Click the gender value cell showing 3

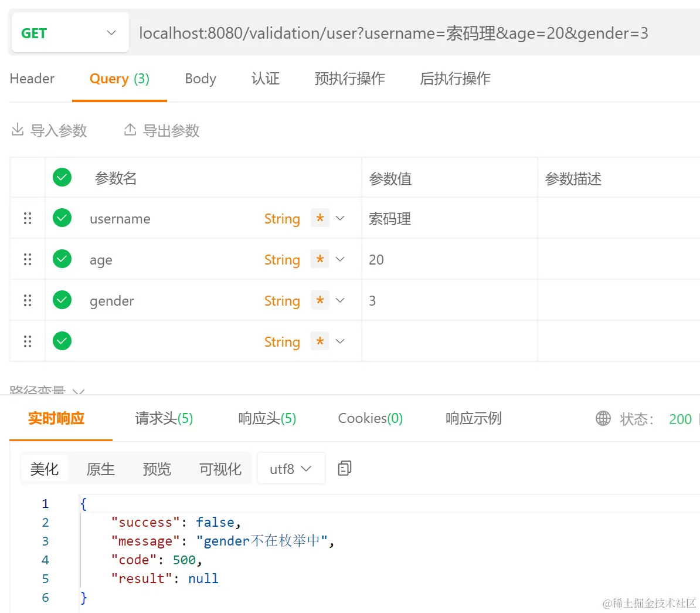click(x=450, y=300)
